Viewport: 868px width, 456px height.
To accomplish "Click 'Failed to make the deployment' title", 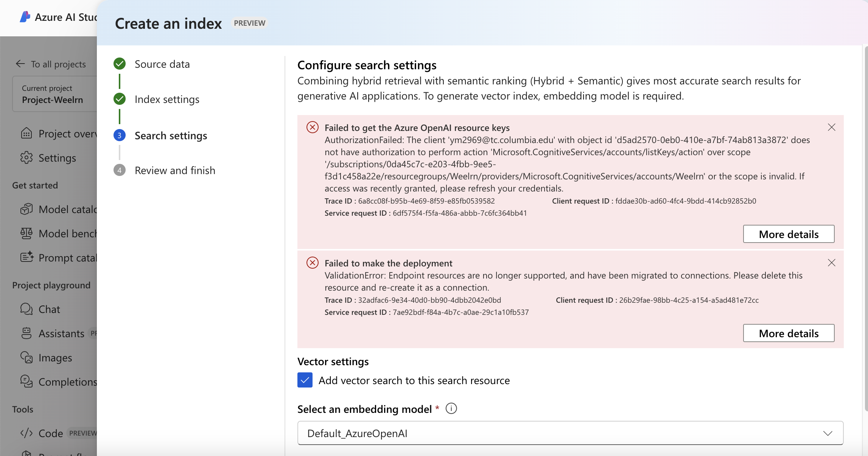I will pyautogui.click(x=388, y=263).
